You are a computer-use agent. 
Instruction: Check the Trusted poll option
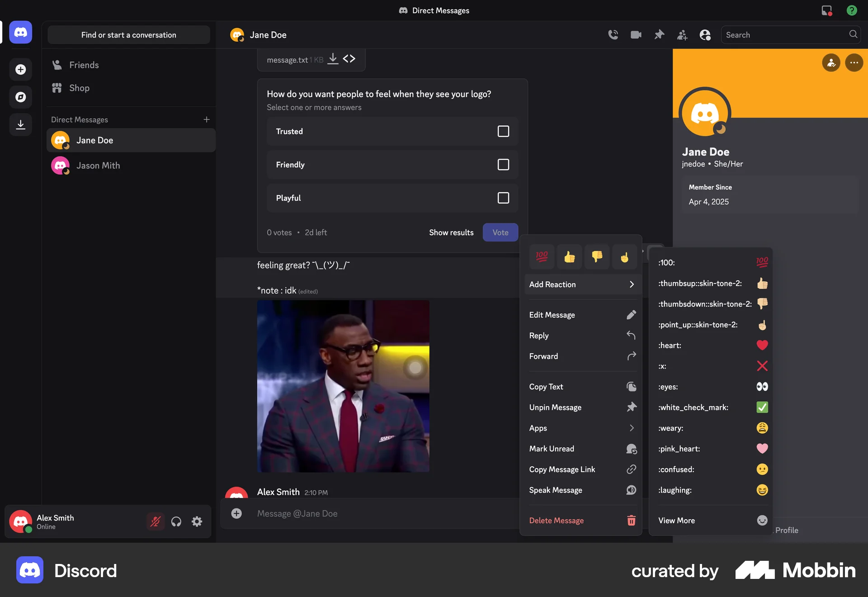click(x=503, y=131)
